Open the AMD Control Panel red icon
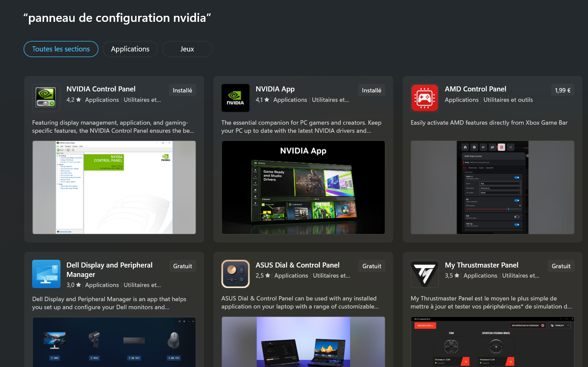This screenshot has width=588, height=367. click(425, 98)
